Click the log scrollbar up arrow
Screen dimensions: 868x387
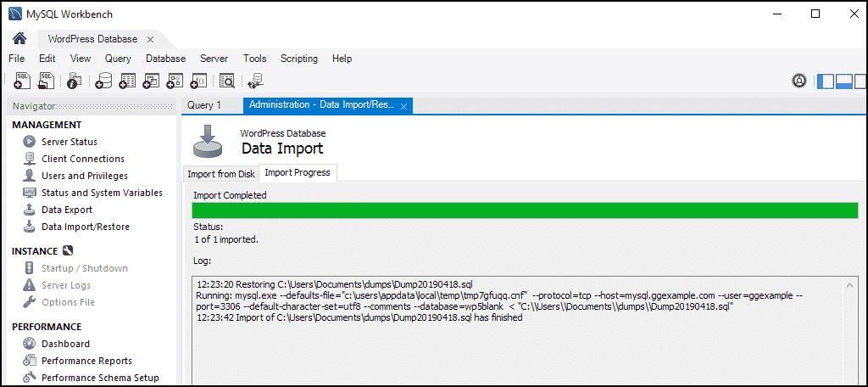click(x=849, y=284)
